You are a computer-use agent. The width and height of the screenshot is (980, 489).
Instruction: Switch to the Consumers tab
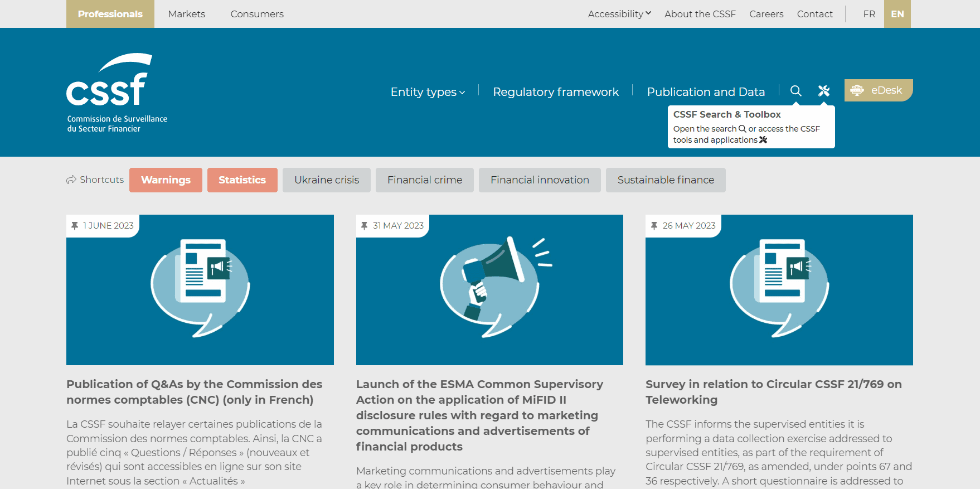click(257, 14)
